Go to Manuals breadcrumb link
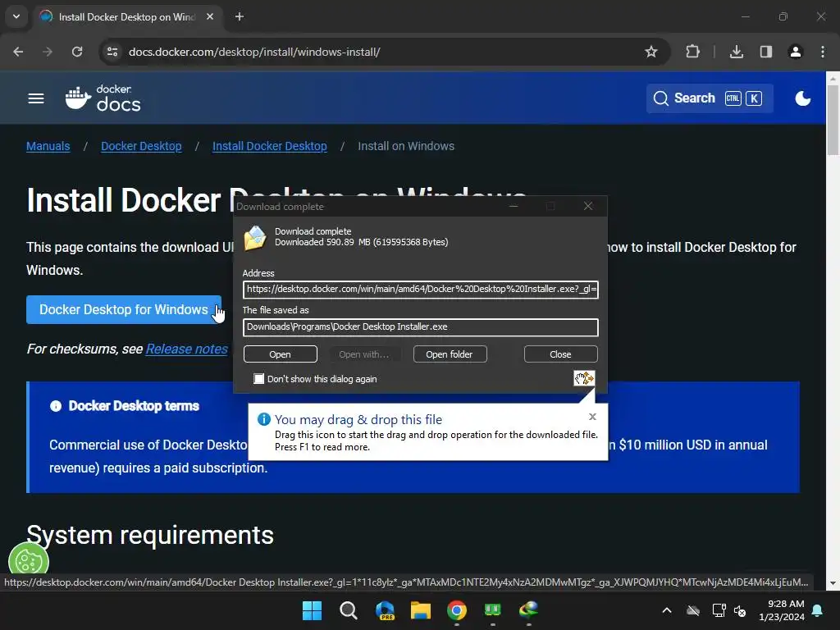Image resolution: width=840 pixels, height=630 pixels. pyautogui.click(x=48, y=146)
